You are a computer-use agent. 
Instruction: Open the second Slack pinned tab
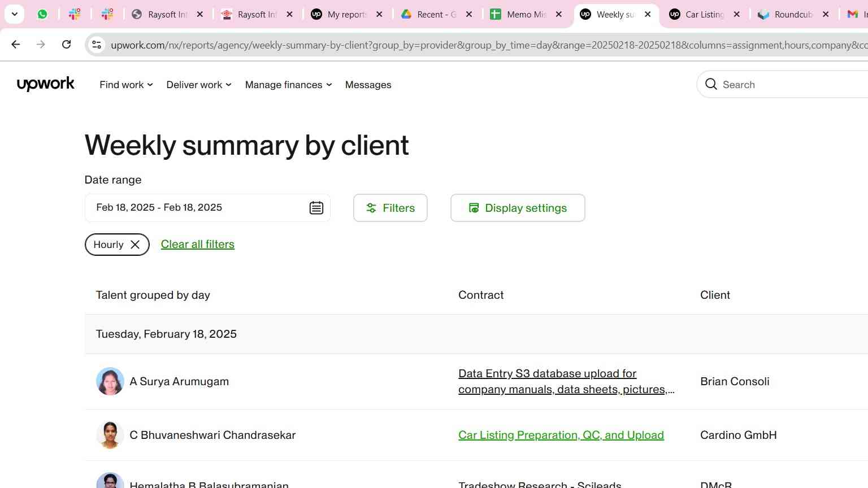point(107,14)
